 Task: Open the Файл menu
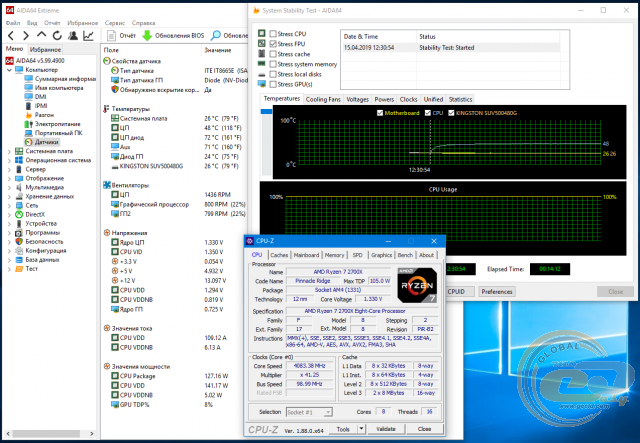click(13, 23)
